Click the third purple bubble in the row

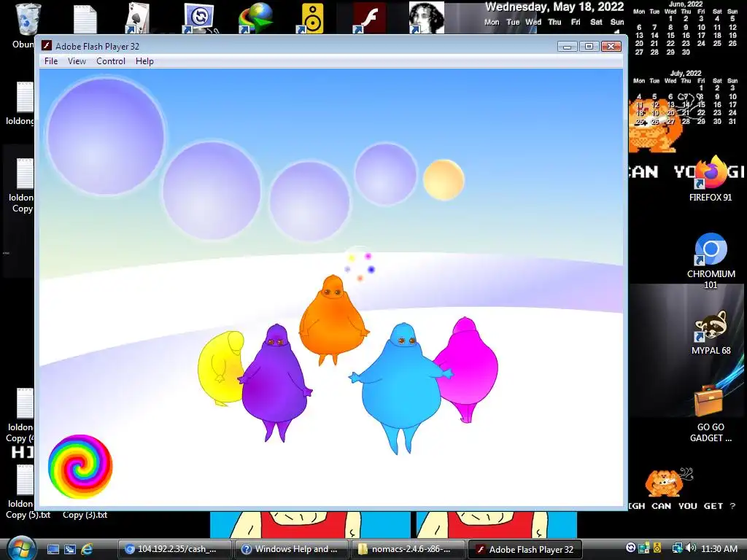coord(309,201)
